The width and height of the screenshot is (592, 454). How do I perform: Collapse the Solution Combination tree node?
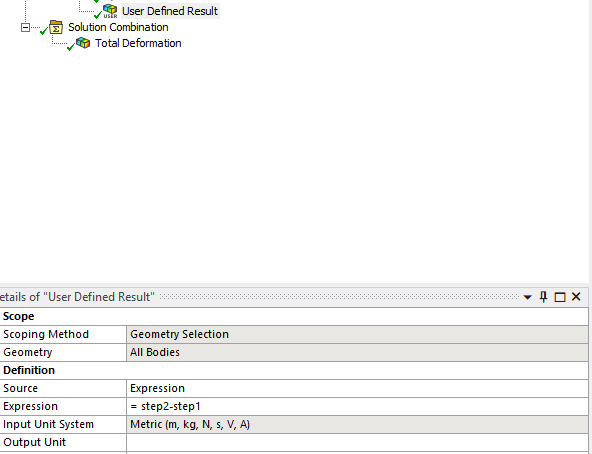pyautogui.click(x=25, y=28)
